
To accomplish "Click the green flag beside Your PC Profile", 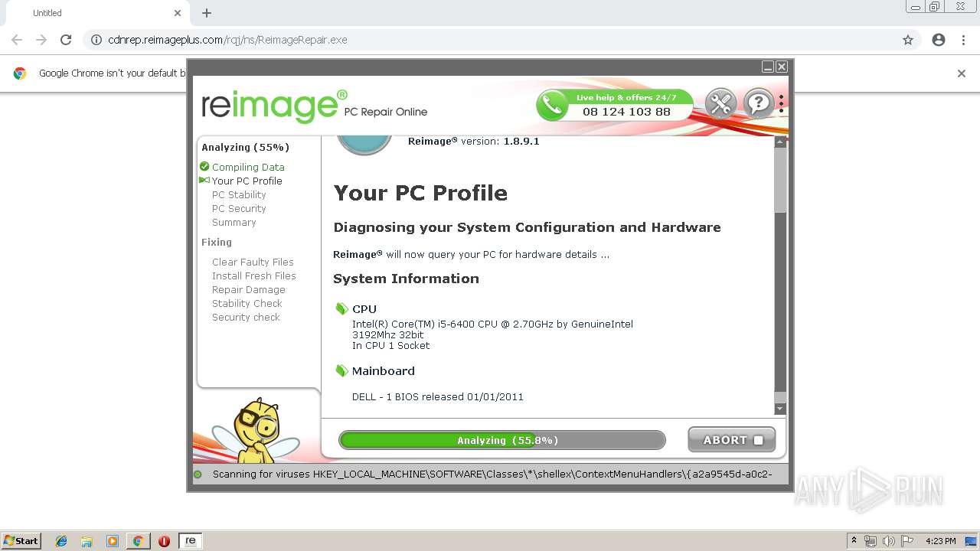I will click(204, 181).
